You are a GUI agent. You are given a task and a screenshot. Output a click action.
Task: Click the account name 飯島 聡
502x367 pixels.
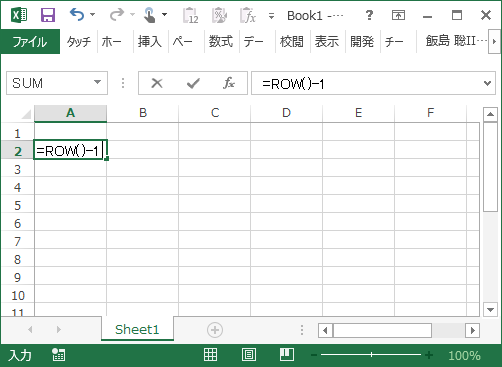[x=456, y=41]
